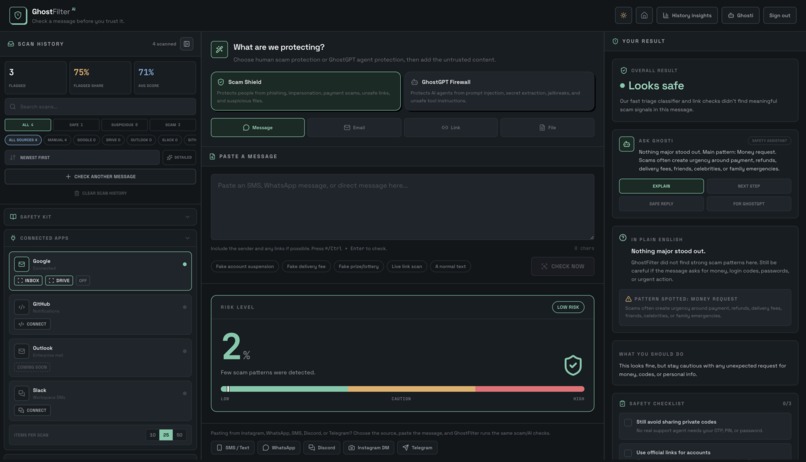Select the Email input tab
The image size is (806, 462).
[354, 127]
